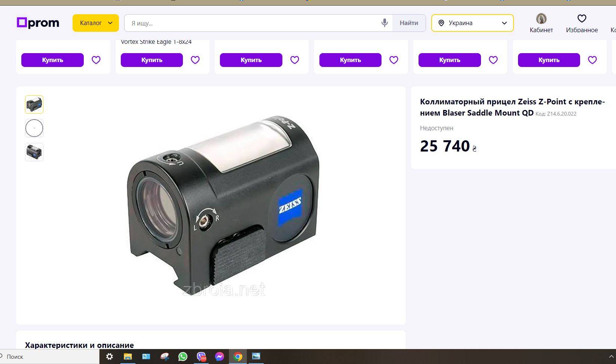Open Viber from taskbar

pos(201,357)
